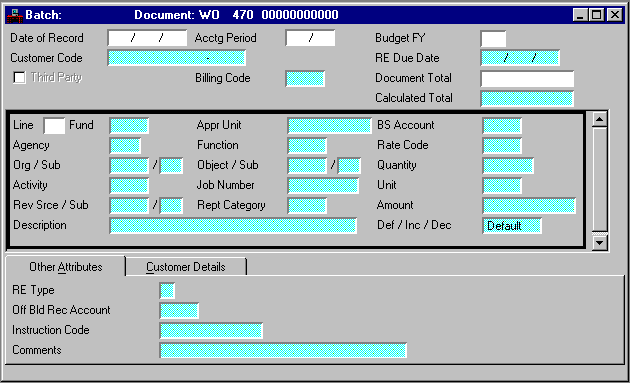This screenshot has height=383, width=630.
Task: Click the Rev Srce code field
Action: (x=129, y=205)
